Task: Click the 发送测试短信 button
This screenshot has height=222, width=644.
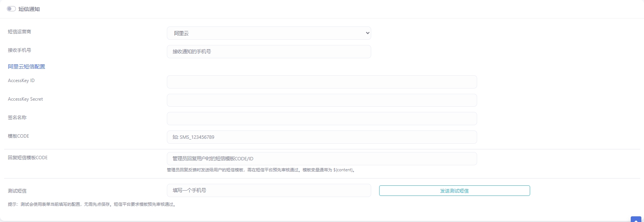Action: tap(454, 191)
